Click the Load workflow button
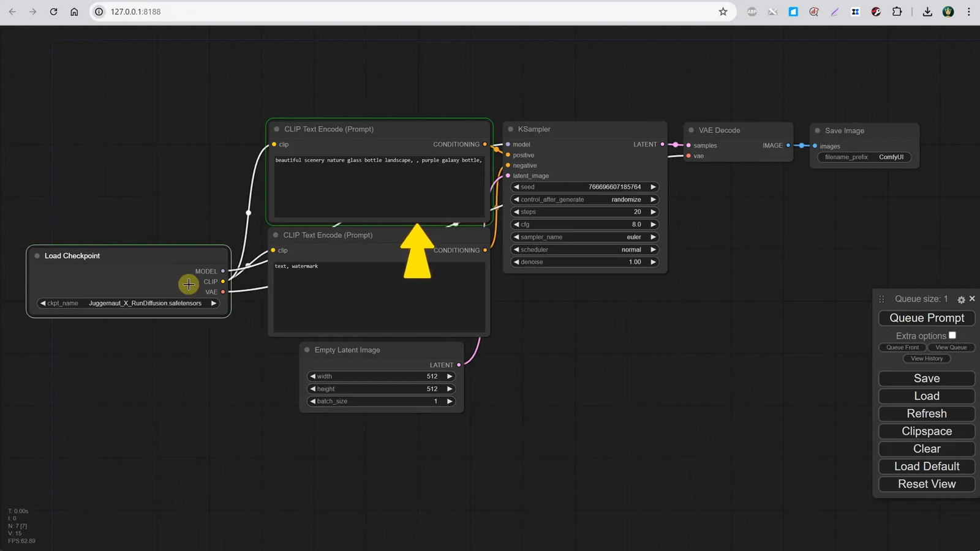 [x=927, y=396]
